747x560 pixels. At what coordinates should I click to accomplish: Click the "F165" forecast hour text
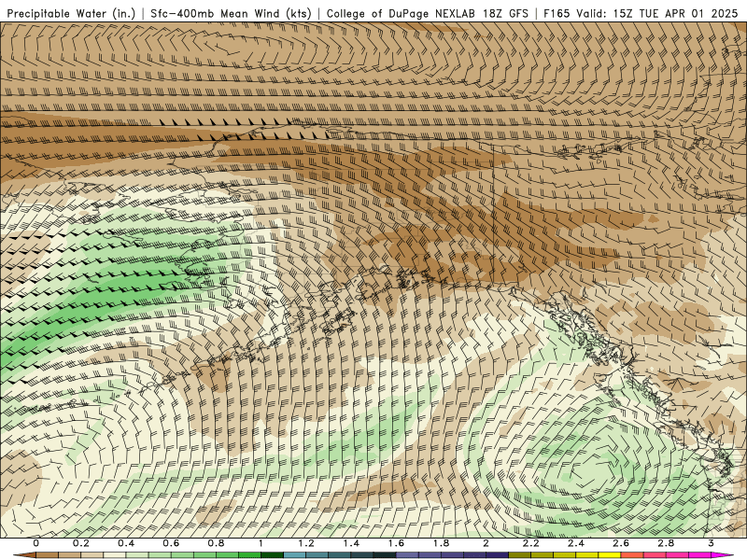pos(557,13)
